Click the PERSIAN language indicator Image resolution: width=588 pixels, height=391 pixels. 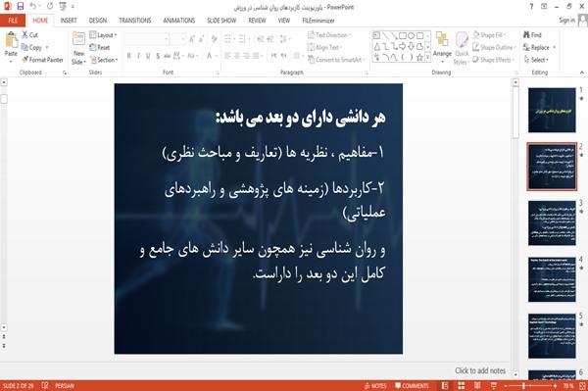tap(65, 385)
